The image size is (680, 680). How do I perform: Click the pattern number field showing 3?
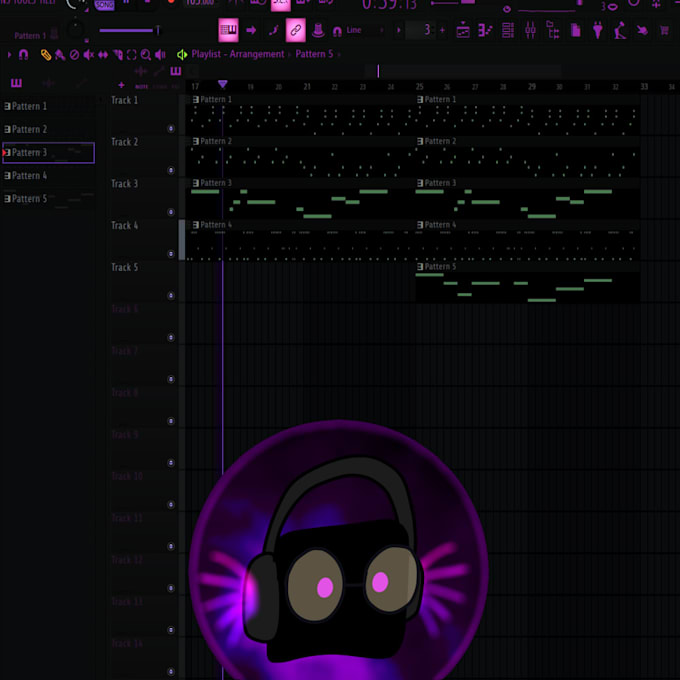(x=421, y=30)
